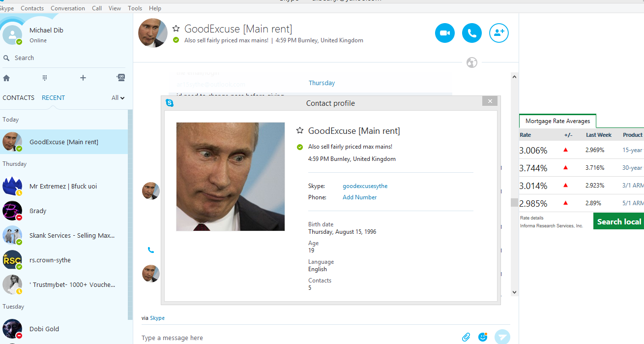Select GoodExcuse [Main rent] in recent list
The width and height of the screenshot is (644, 344).
[64, 142]
